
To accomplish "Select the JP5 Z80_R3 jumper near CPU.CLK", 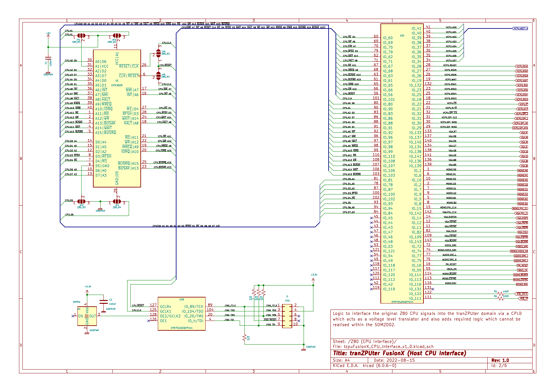I will pyautogui.click(x=158, y=53).
